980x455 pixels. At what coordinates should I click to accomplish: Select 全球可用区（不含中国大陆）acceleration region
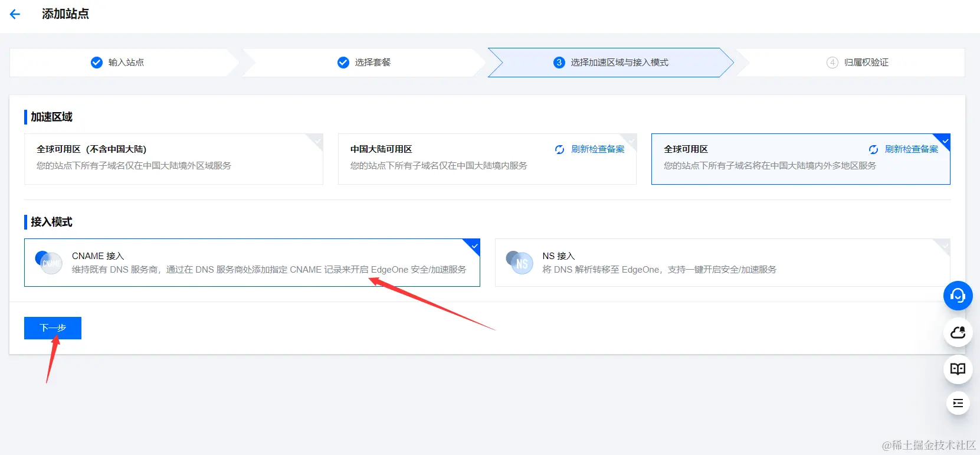[173, 159]
